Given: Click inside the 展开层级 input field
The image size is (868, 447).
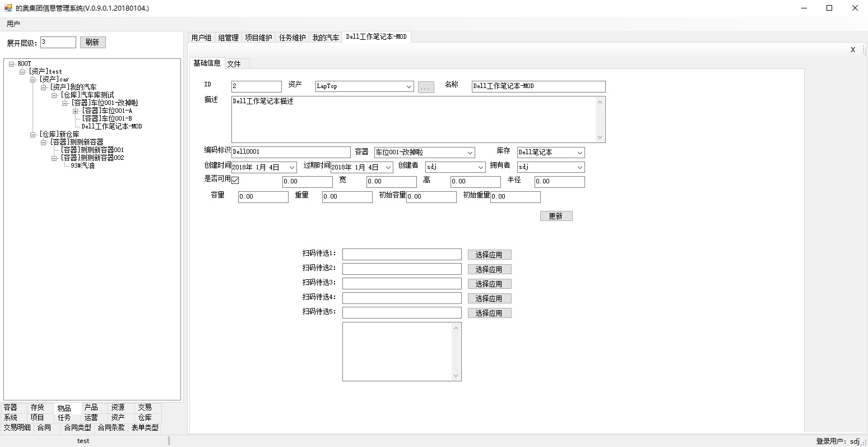Looking at the screenshot, I should coord(58,42).
